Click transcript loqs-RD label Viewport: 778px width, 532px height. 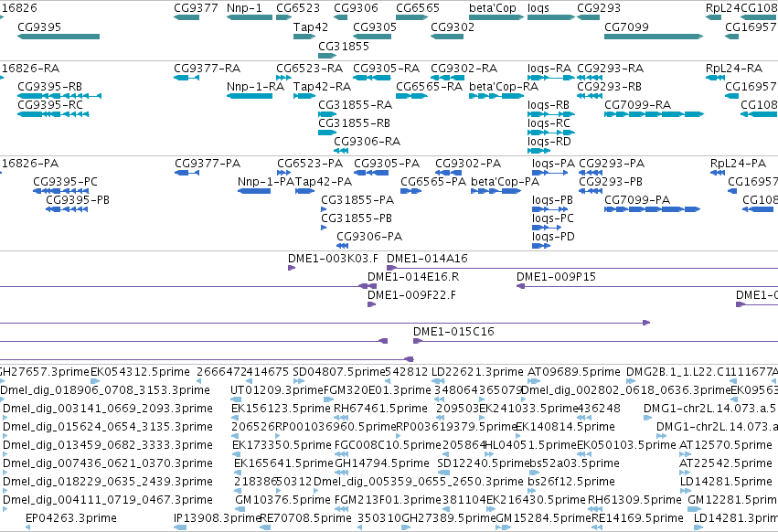(549, 142)
